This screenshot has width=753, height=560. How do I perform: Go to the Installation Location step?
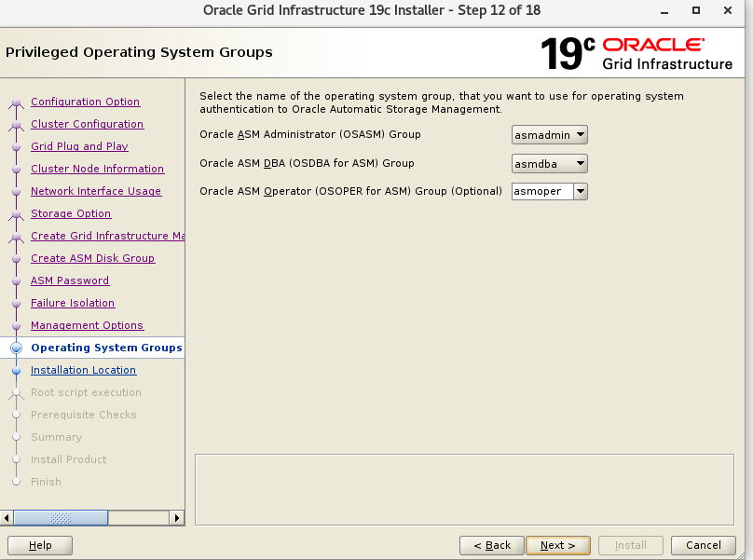click(84, 370)
